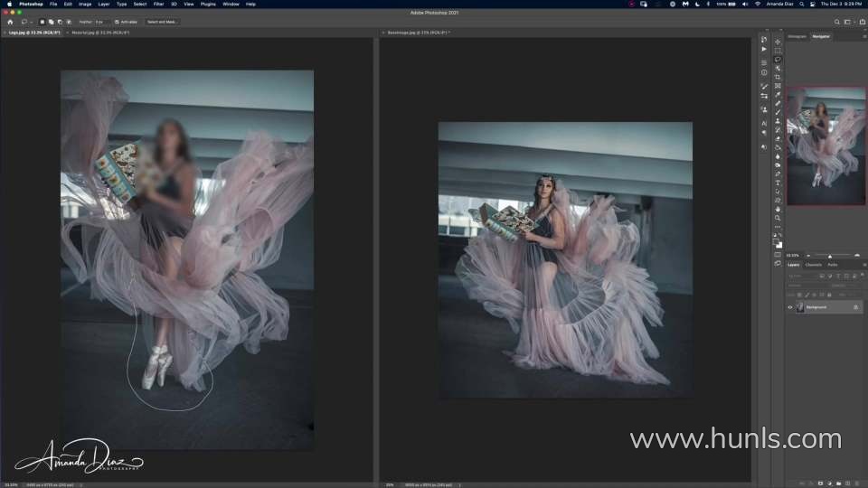868x488 pixels.
Task: Choose Subtract from selection mode button
Action: (x=60, y=22)
